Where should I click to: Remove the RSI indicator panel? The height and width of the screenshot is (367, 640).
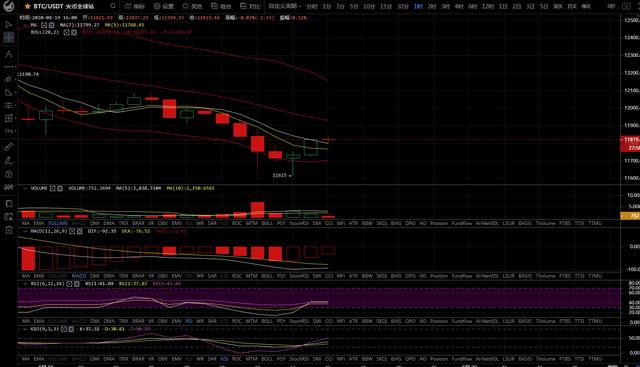[77, 283]
